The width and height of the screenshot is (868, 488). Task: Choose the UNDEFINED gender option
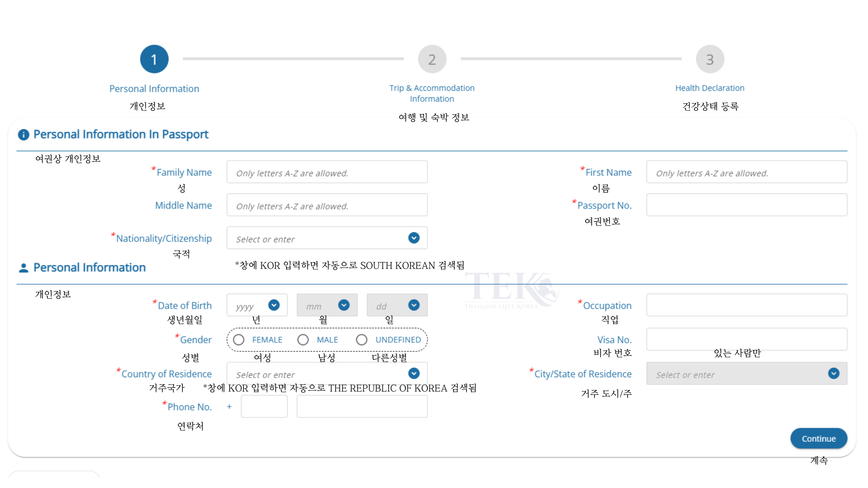pos(361,340)
